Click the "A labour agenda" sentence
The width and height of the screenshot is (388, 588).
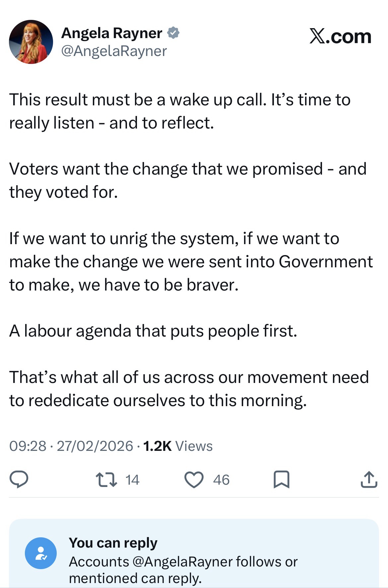click(x=153, y=331)
